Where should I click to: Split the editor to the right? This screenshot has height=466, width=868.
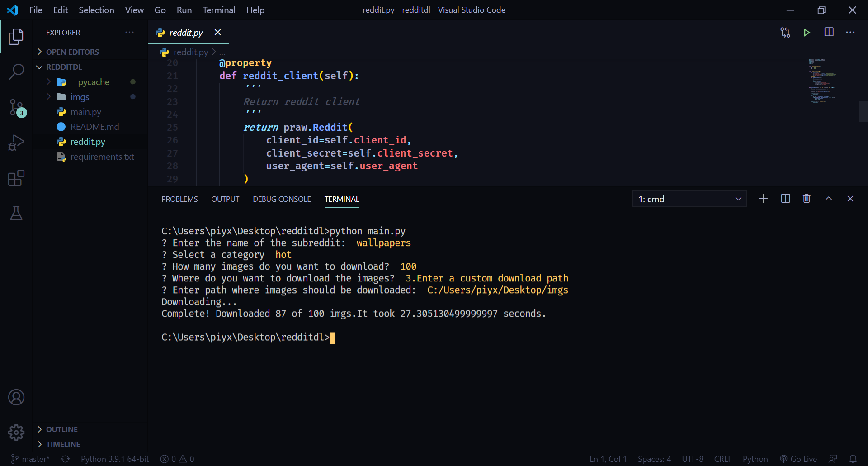[829, 32]
